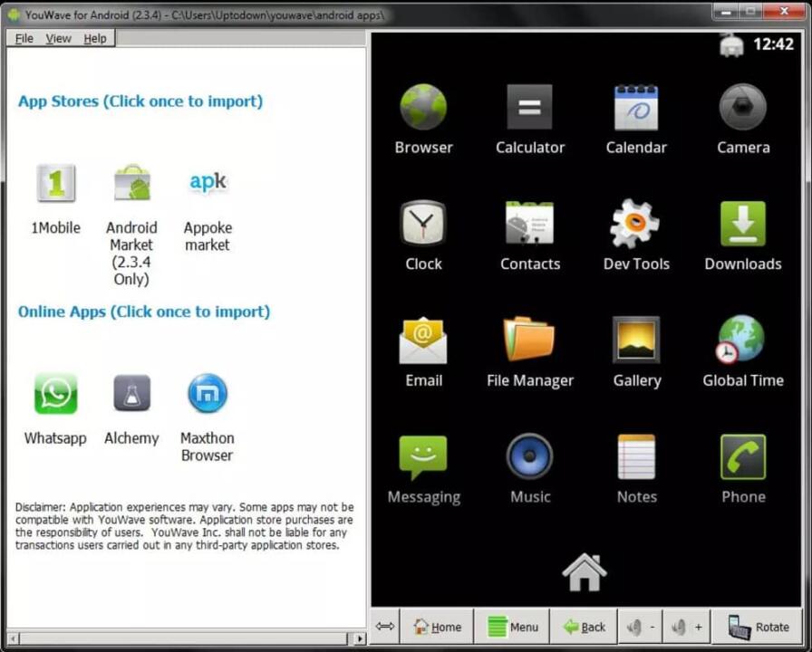
Task: Open the Dev Tools app
Action: click(x=635, y=225)
